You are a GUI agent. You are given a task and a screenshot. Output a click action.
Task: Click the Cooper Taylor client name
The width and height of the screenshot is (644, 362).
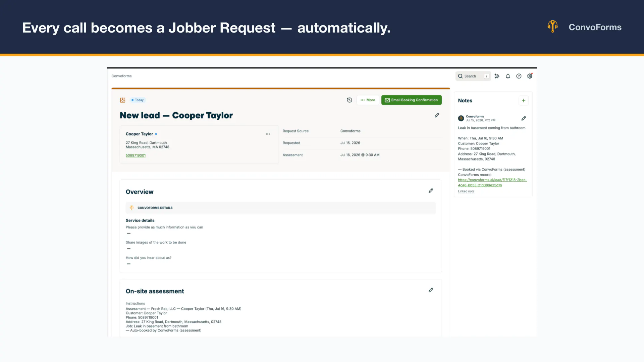(x=139, y=134)
